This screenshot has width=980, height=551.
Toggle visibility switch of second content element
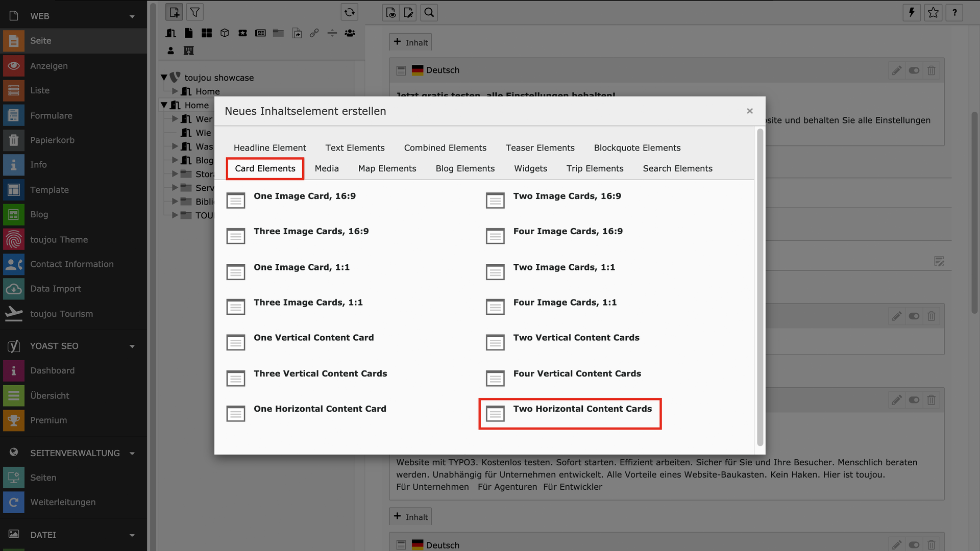tap(914, 316)
